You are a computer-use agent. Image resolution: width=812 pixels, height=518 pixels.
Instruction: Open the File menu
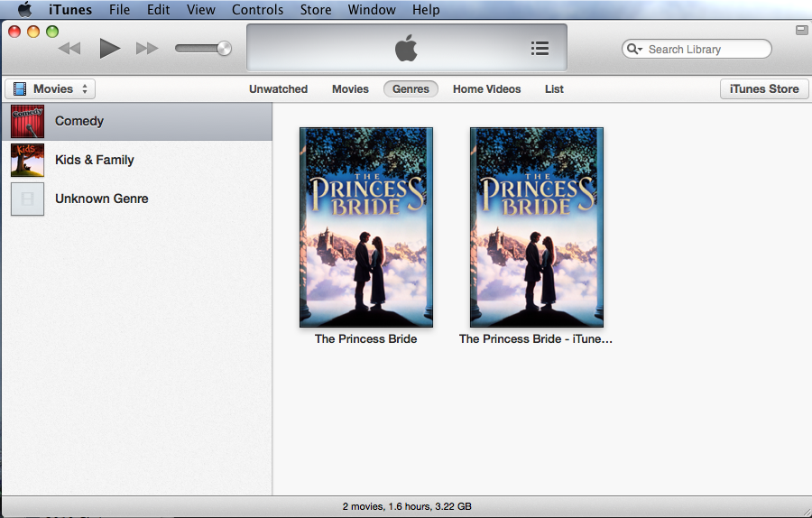click(x=120, y=9)
